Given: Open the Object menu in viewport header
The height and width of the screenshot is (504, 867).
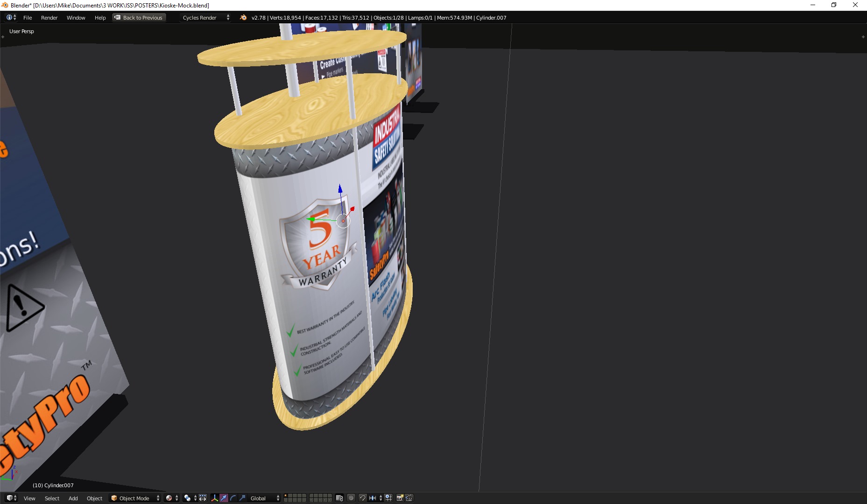Looking at the screenshot, I should click(94, 498).
